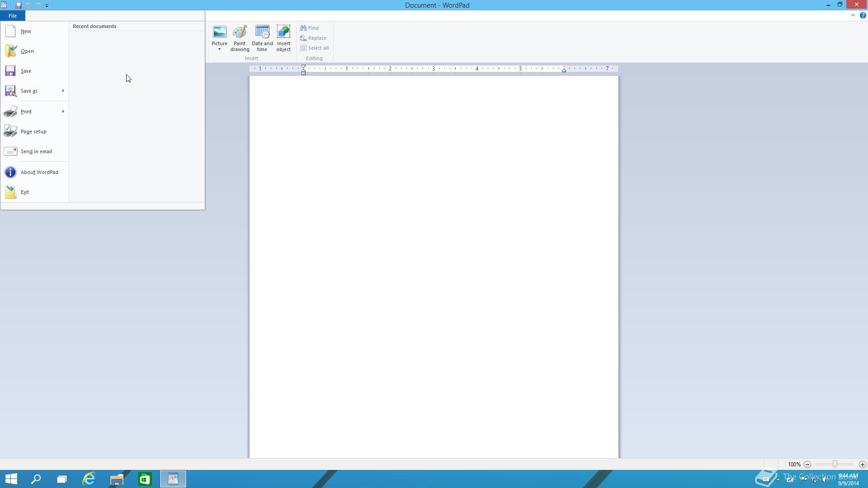Image resolution: width=868 pixels, height=488 pixels.
Task: Launch Internet Explorer from the taskbar
Action: (x=89, y=479)
